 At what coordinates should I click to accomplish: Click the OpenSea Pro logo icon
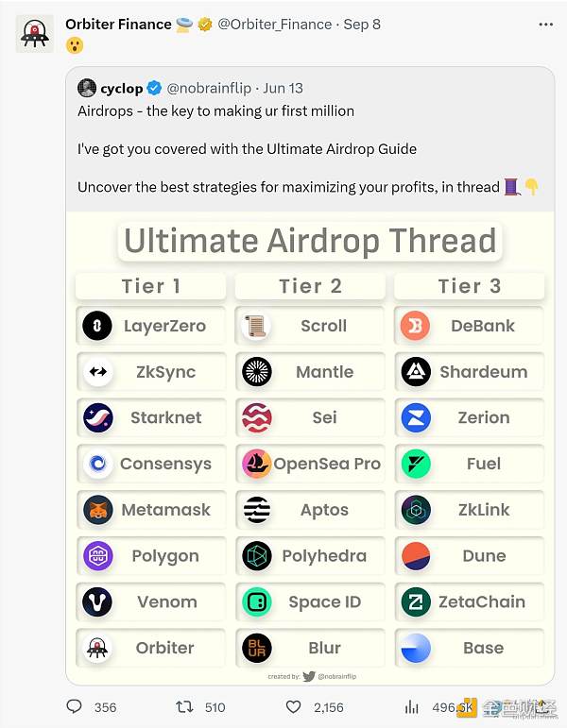click(x=256, y=464)
